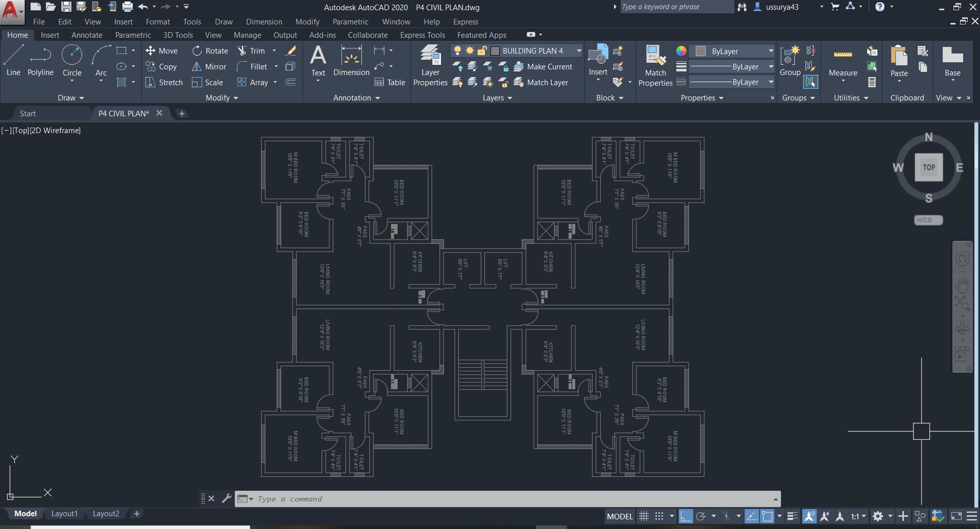Screen dimensions: 980x529
Task: Click the keyword search box
Action: pyautogui.click(x=677, y=7)
